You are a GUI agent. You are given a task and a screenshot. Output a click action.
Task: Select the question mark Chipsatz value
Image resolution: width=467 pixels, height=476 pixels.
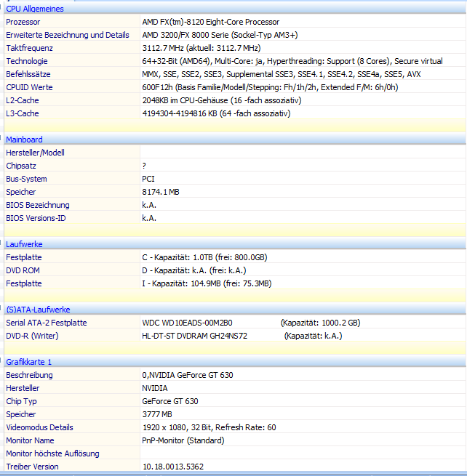(144, 166)
